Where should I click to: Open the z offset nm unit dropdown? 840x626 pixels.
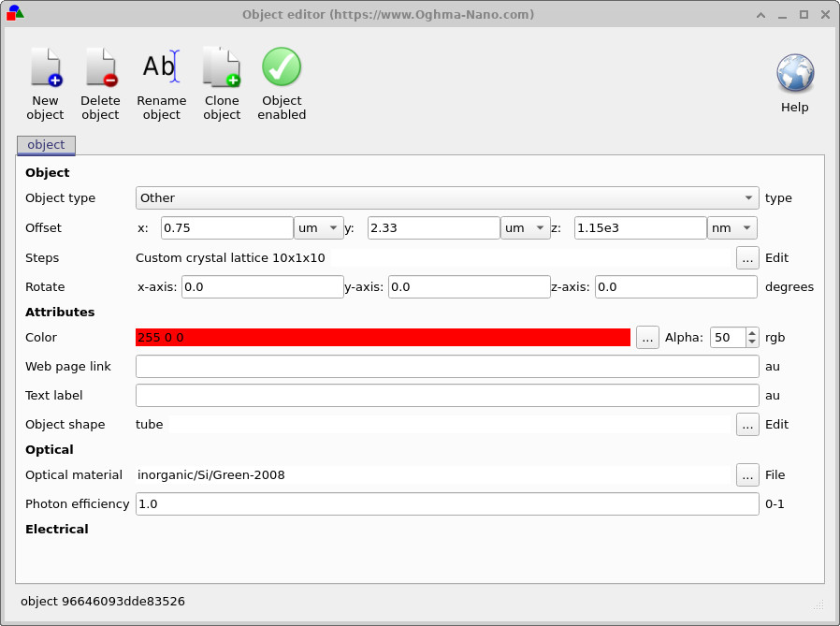click(x=732, y=227)
